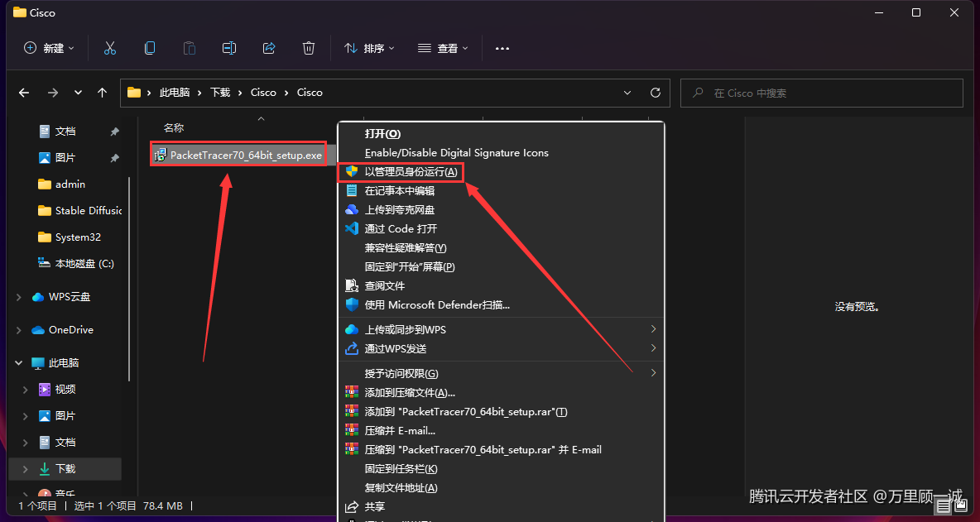Viewport: 980px width, 522px height.
Task: Expand 下载 tree node chevron
Action: click(x=25, y=469)
